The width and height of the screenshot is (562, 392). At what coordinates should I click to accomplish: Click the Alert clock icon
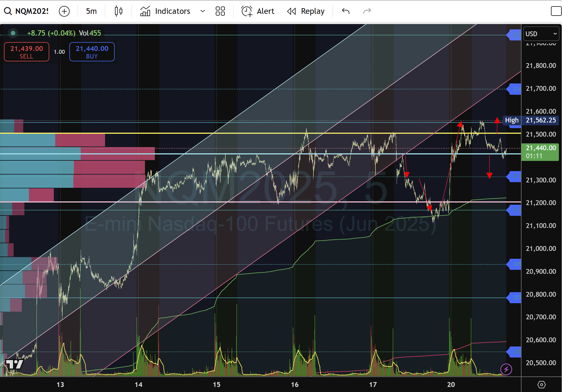click(x=246, y=11)
